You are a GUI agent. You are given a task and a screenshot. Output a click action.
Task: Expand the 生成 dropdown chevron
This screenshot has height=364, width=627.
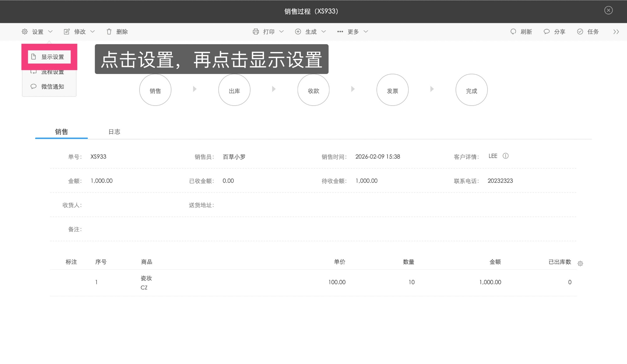(x=324, y=31)
